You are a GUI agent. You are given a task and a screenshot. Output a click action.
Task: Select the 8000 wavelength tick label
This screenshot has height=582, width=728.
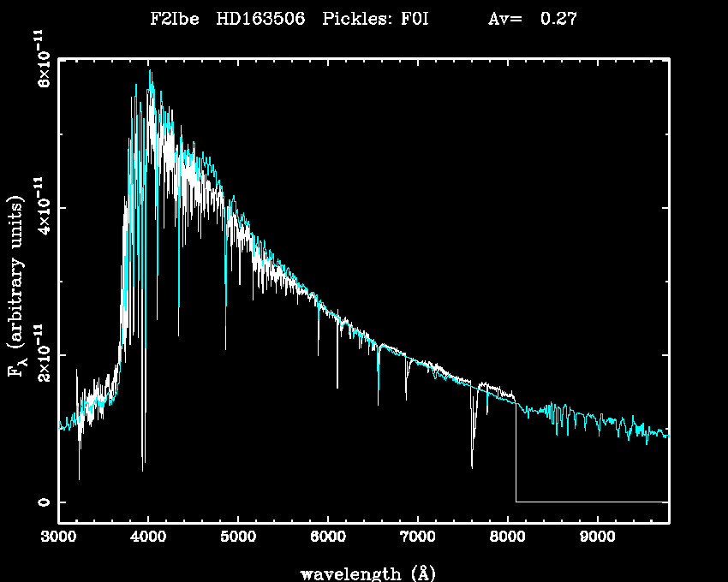[x=507, y=537]
